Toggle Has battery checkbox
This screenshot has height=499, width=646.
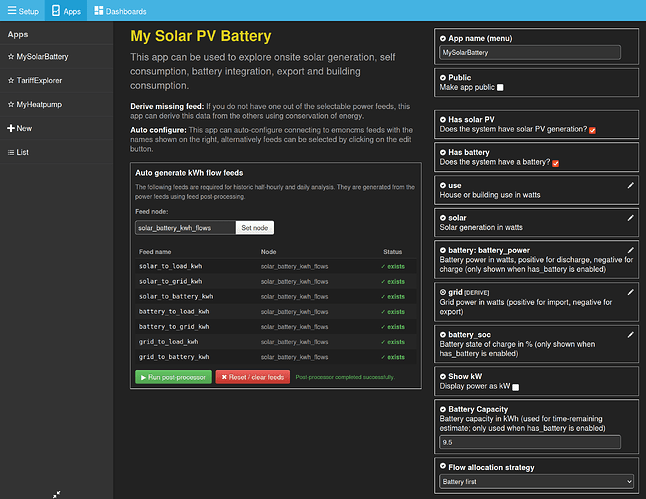555,163
